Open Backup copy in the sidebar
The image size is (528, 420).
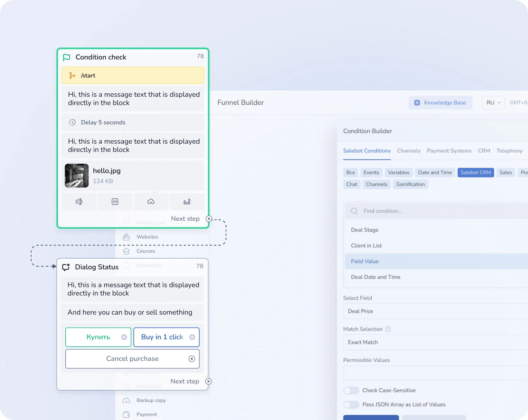(x=151, y=400)
